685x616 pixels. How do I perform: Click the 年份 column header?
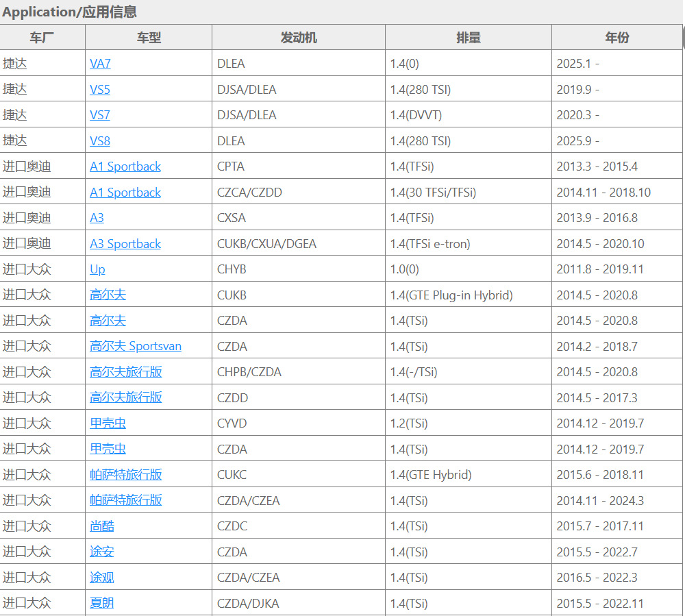pyautogui.click(x=617, y=38)
